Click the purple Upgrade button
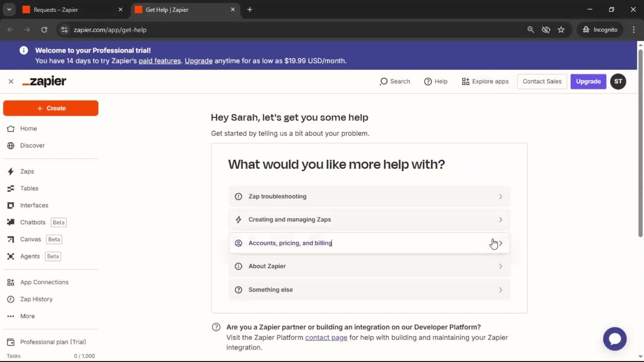Screen dimensions: 644x362 (588, 81)
